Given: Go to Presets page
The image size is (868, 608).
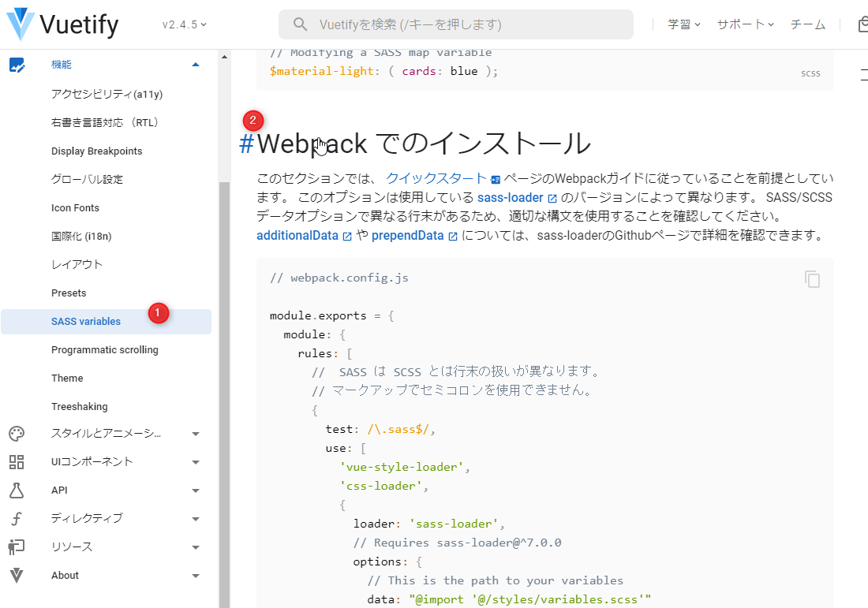Looking at the screenshot, I should (x=69, y=293).
